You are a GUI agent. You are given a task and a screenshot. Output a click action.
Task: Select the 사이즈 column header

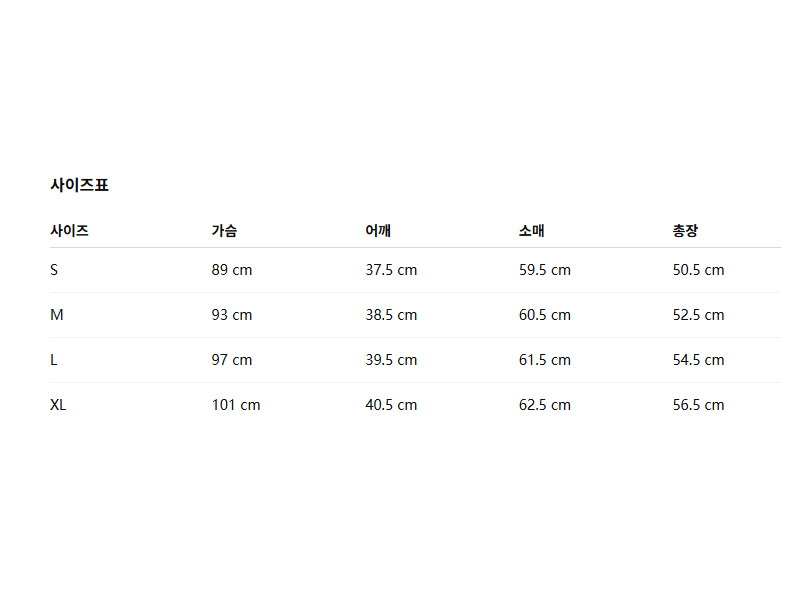(x=69, y=231)
